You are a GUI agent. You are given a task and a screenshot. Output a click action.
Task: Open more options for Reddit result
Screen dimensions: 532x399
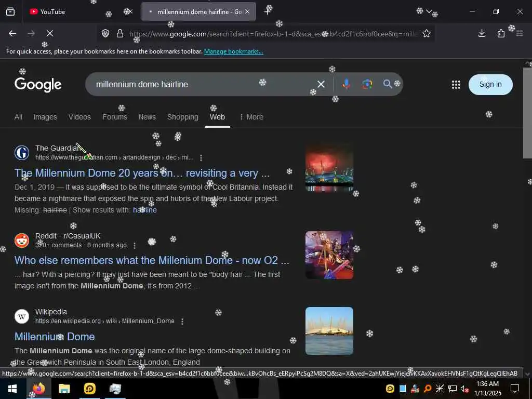point(135,245)
